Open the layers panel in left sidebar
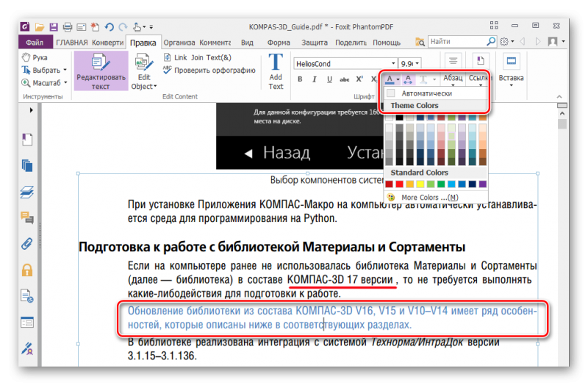Image resolution: width=588 pixels, height=385 pixels. [27, 192]
